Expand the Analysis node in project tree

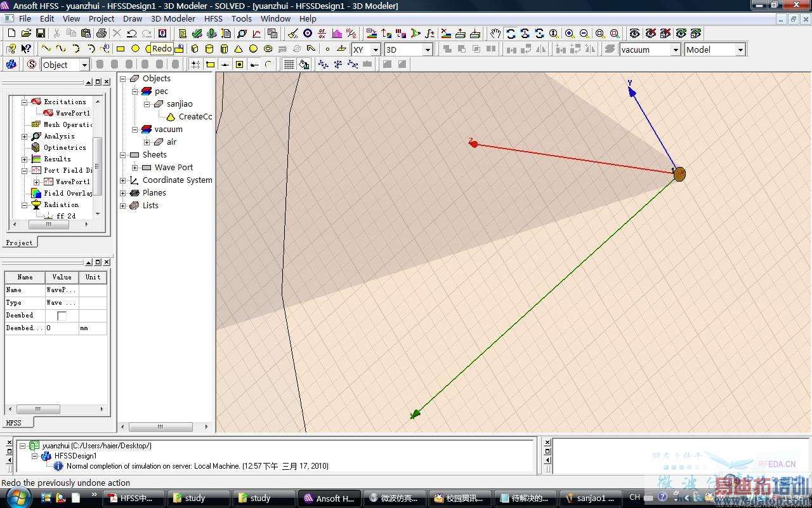point(25,137)
